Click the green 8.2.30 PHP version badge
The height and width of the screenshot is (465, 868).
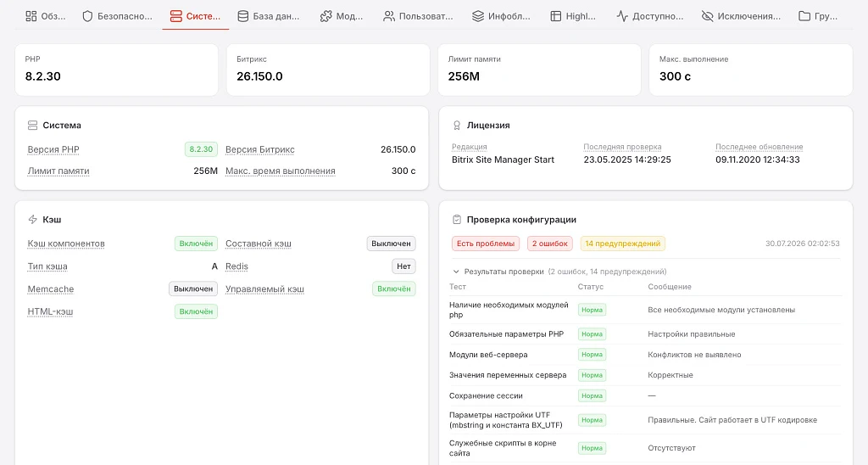point(201,149)
